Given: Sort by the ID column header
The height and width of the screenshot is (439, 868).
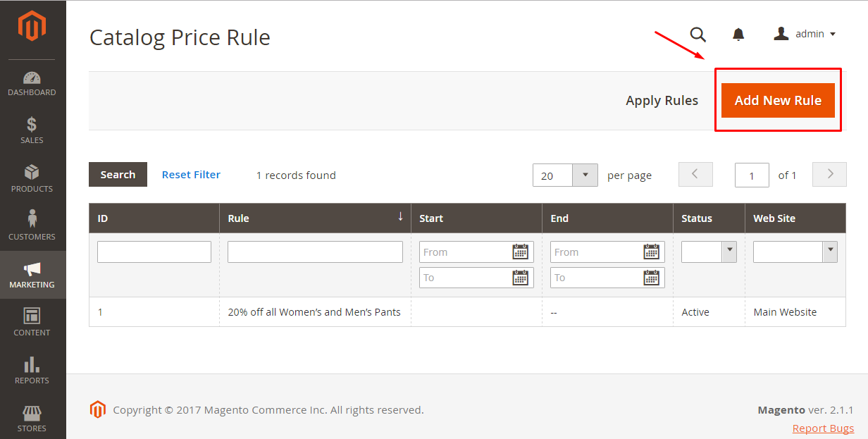Looking at the screenshot, I should 154,218.
